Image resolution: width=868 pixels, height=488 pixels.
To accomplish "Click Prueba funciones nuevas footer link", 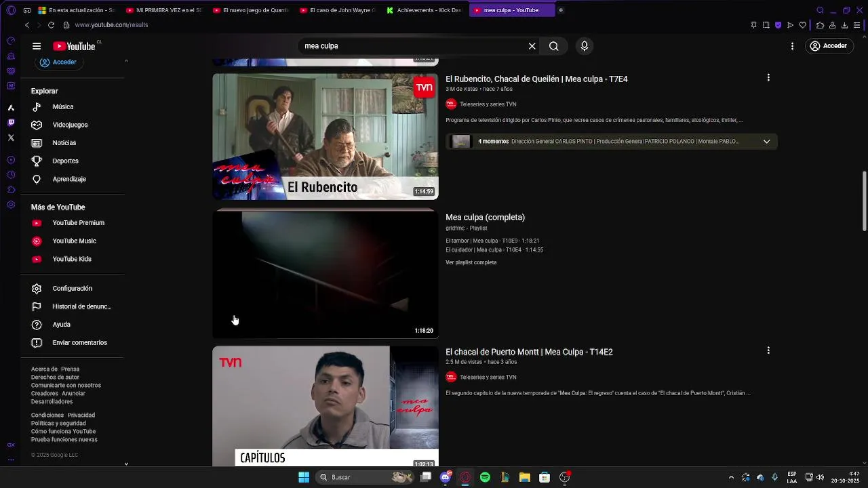I will point(64,440).
